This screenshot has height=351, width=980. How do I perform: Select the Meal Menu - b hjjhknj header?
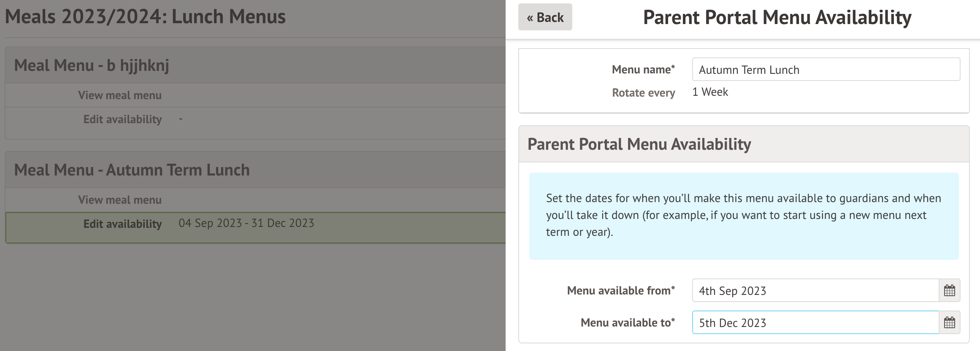click(x=92, y=65)
